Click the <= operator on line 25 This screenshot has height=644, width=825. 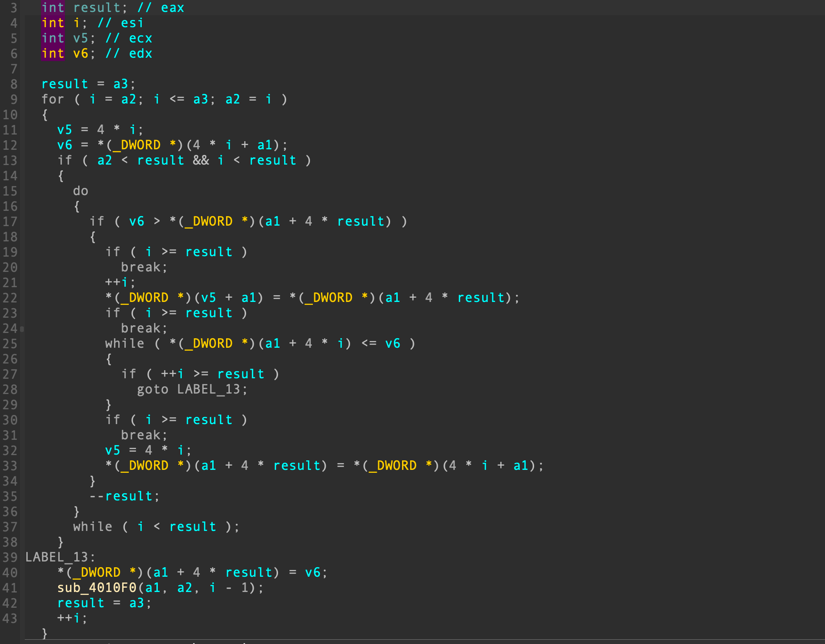[x=369, y=343]
